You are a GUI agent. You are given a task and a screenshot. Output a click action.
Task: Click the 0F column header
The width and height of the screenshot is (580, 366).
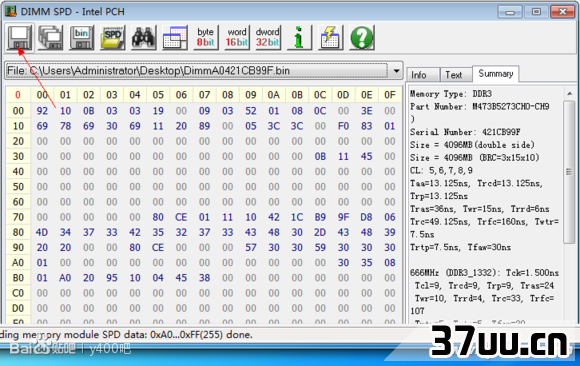pyautogui.click(x=390, y=95)
